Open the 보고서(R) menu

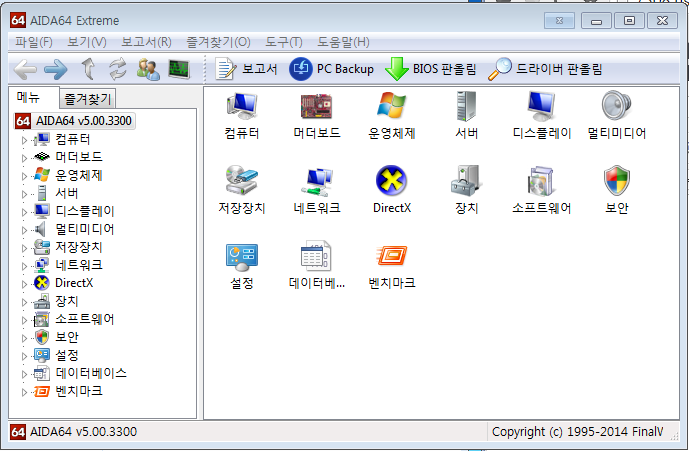(146, 42)
